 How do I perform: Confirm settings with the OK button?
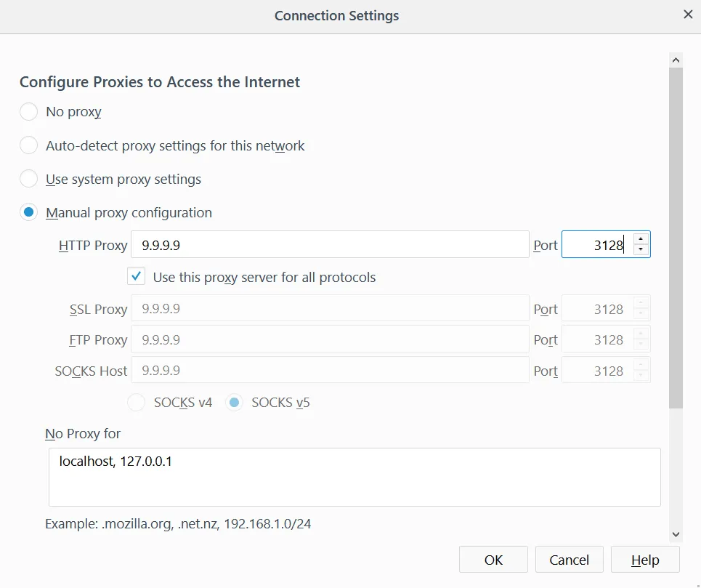(493, 560)
